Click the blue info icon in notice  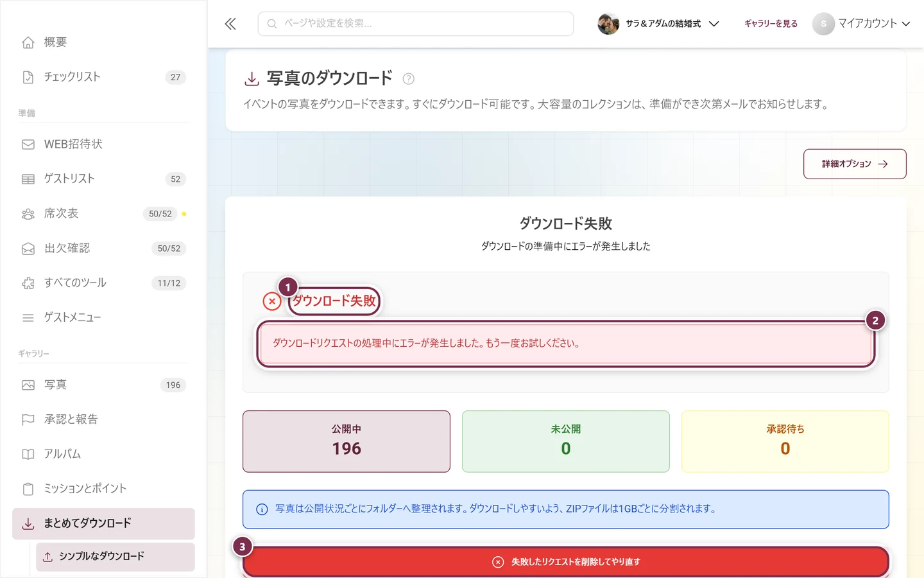[262, 509]
